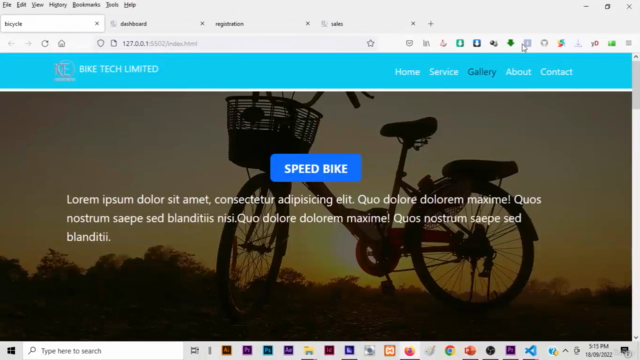This screenshot has height=360, width=640.
Task: Open the Pocket save icon in toolbar
Action: 409,43
